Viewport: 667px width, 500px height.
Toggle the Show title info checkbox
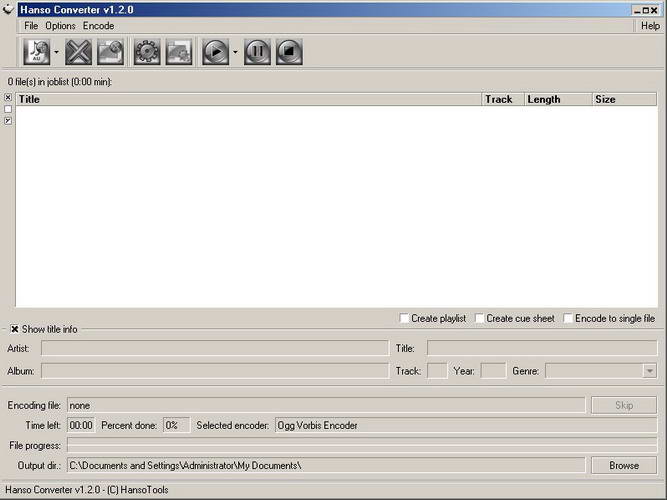(15, 329)
